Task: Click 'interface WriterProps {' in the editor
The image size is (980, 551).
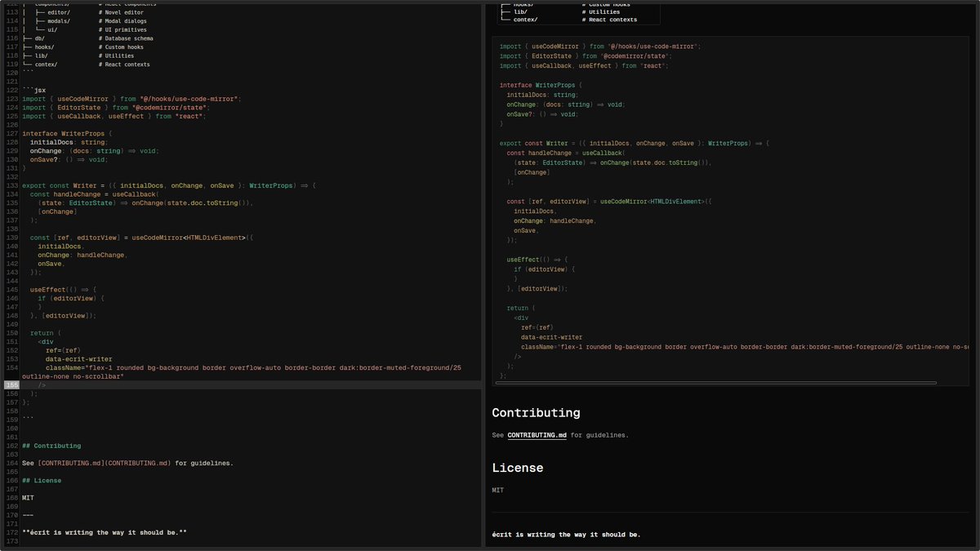Action: coord(67,133)
